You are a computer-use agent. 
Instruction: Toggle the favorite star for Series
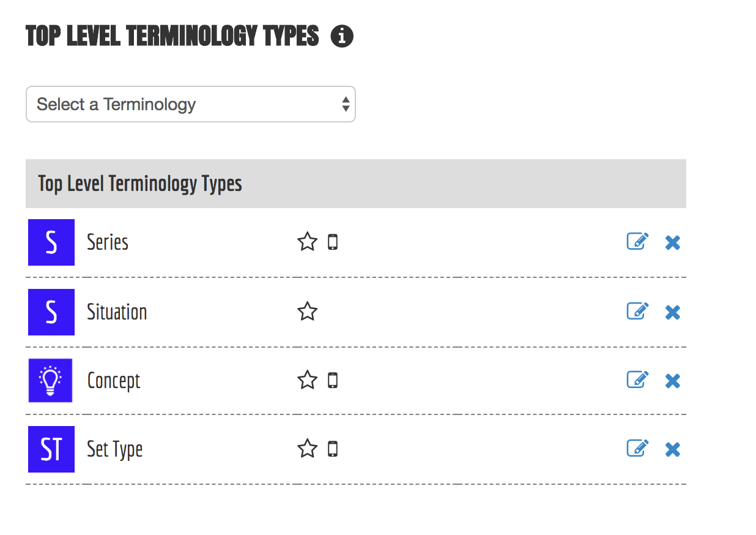[x=307, y=242]
